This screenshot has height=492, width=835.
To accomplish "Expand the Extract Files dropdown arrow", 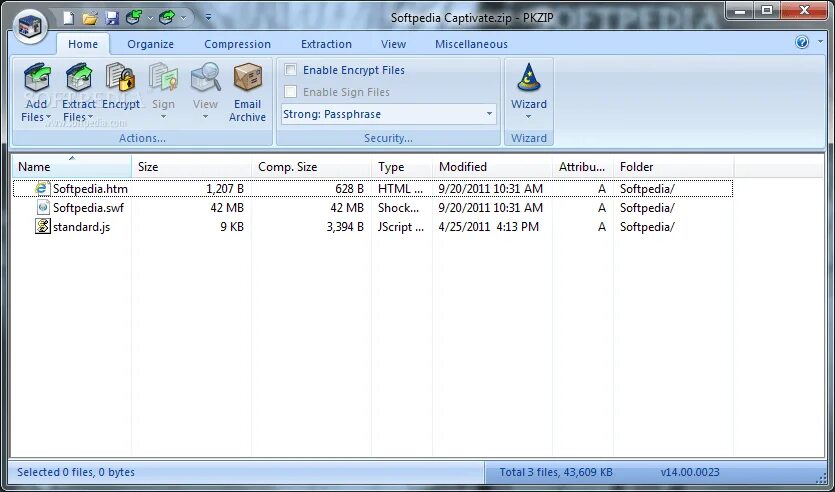I will (x=91, y=117).
